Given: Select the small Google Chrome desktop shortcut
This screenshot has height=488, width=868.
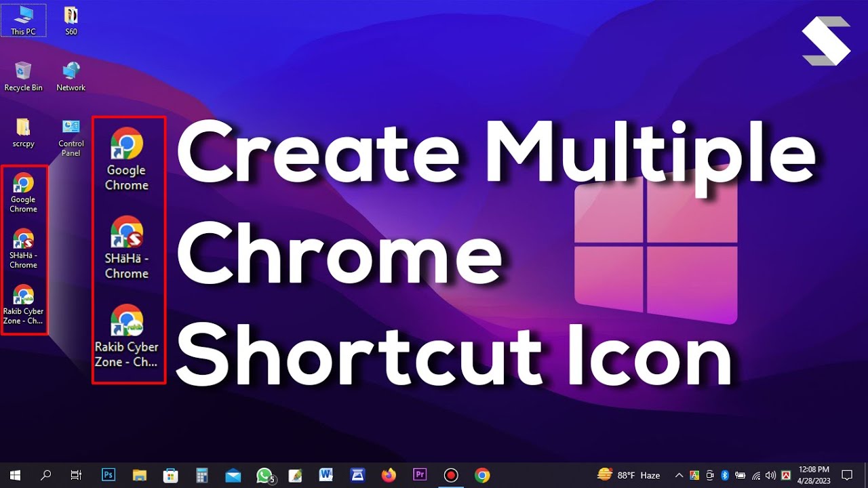Looking at the screenshot, I should [23, 192].
